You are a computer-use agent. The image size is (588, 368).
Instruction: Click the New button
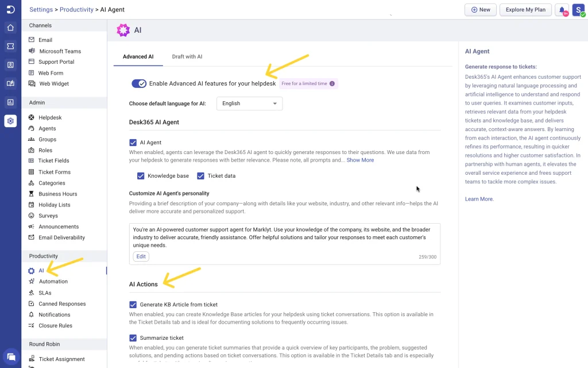(481, 10)
